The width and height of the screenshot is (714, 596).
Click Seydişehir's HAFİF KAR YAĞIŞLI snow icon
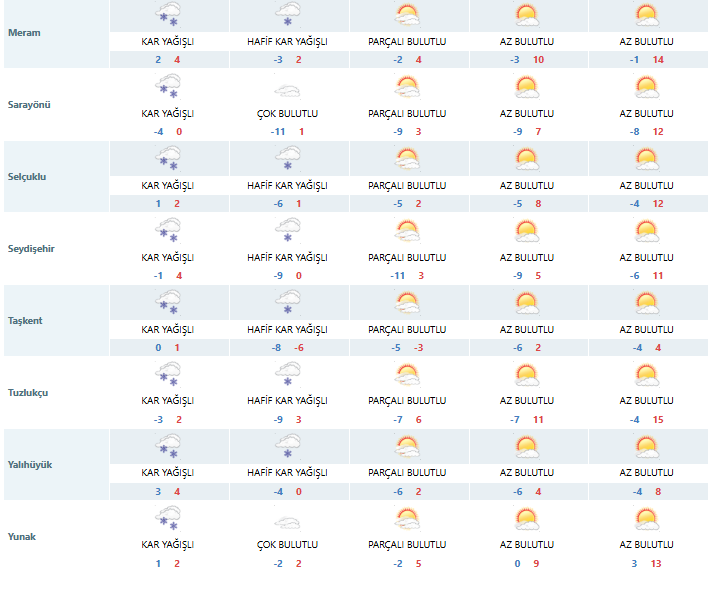(x=287, y=231)
